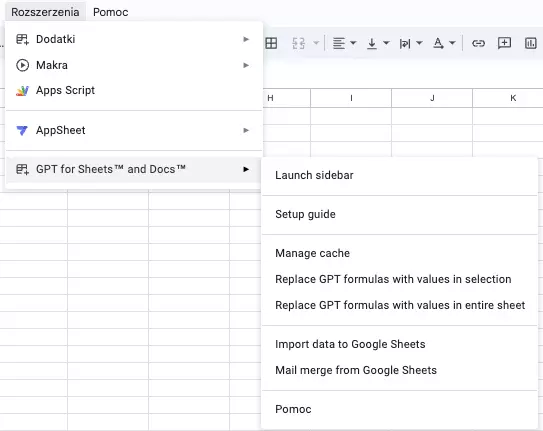Select GPT for Sheets and Docs entry
Screen dimensions: 543x431
(x=133, y=169)
